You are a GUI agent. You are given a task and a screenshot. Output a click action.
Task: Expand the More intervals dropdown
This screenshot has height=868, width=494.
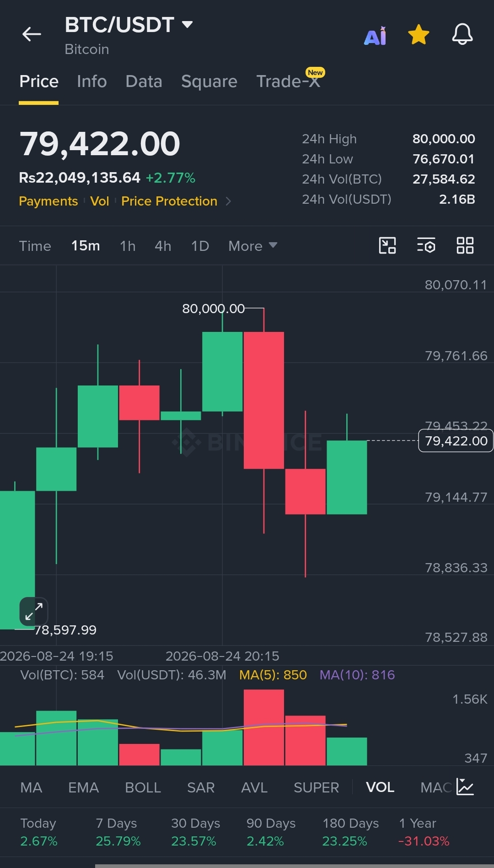coord(252,246)
